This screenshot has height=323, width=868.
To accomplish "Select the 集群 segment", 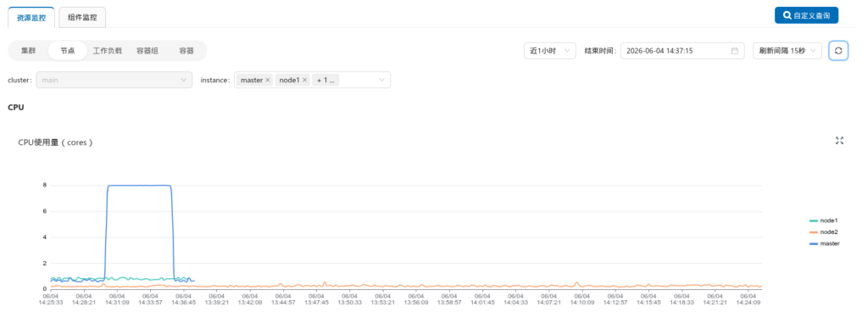I will pos(28,50).
